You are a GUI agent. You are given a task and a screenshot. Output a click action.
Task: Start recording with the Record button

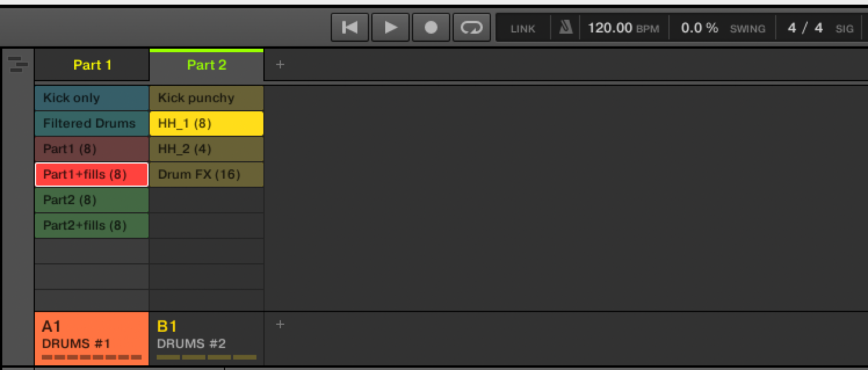point(431,28)
